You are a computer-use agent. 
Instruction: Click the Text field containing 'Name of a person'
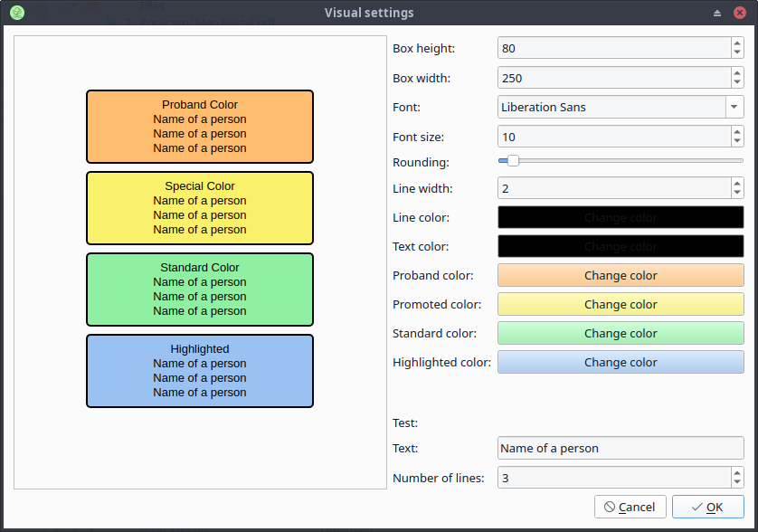coord(620,448)
